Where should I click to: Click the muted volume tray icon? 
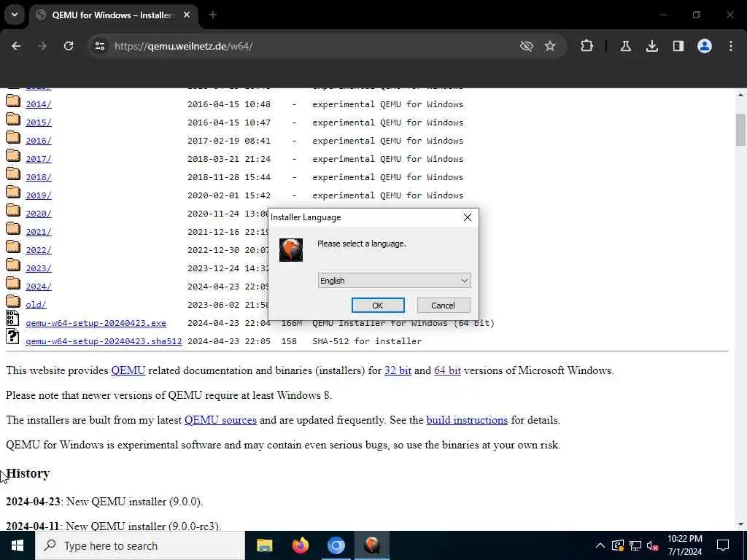653,545
